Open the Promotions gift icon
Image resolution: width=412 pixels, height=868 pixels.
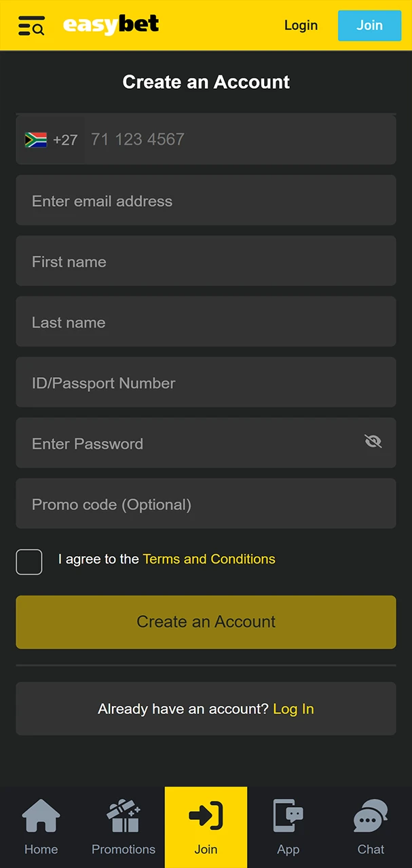tap(124, 816)
